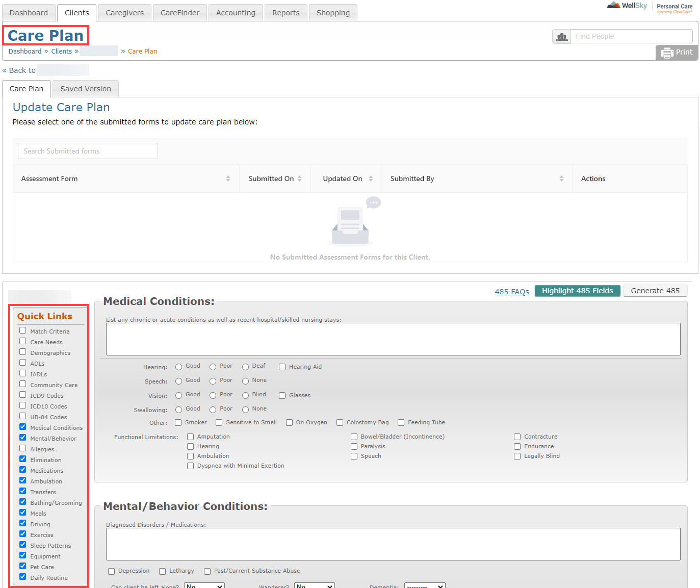Open the Dementia dropdown
Viewport: 700px width, 588px height.
424,585
